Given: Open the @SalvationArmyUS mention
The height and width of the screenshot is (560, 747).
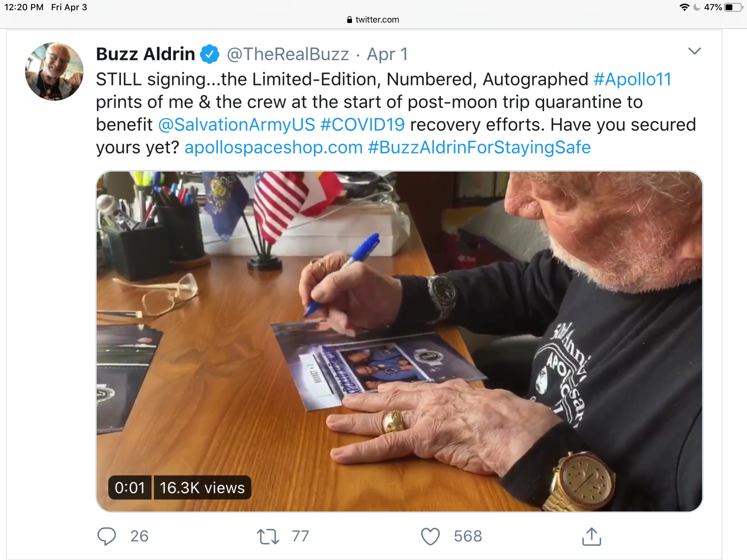Looking at the screenshot, I should [236, 125].
